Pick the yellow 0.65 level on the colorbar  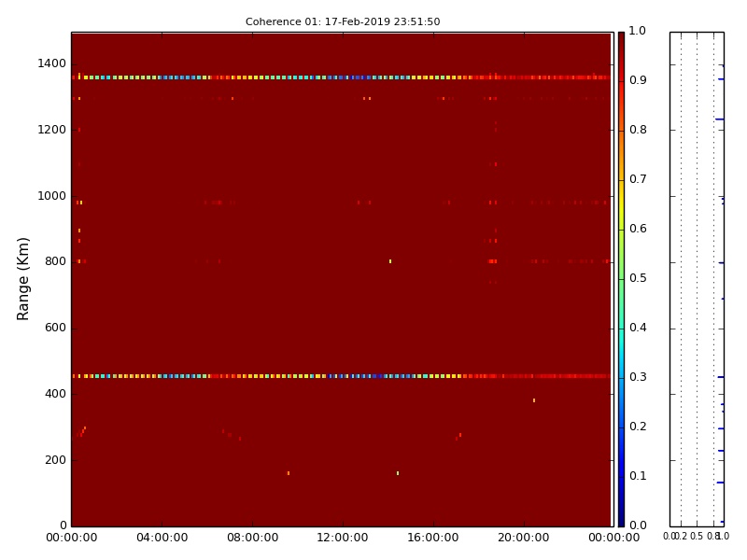(621, 204)
